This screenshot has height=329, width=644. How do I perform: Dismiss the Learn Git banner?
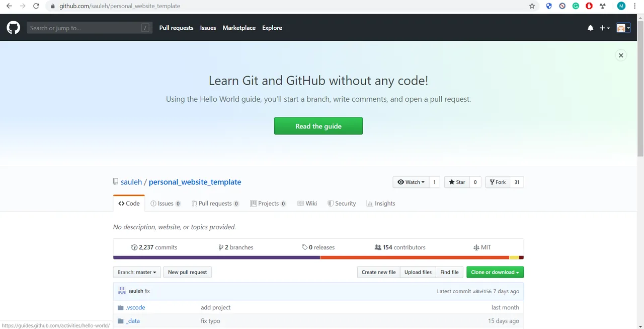[621, 55]
